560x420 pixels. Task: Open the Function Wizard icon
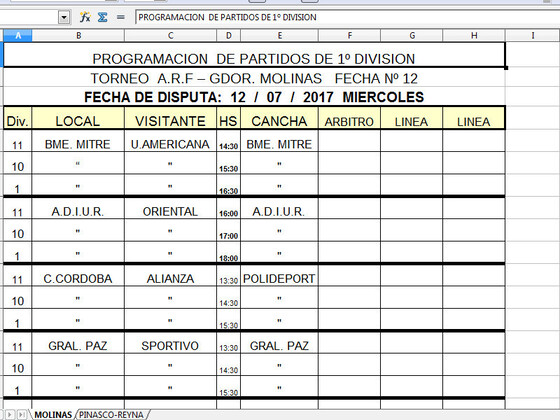[85, 17]
